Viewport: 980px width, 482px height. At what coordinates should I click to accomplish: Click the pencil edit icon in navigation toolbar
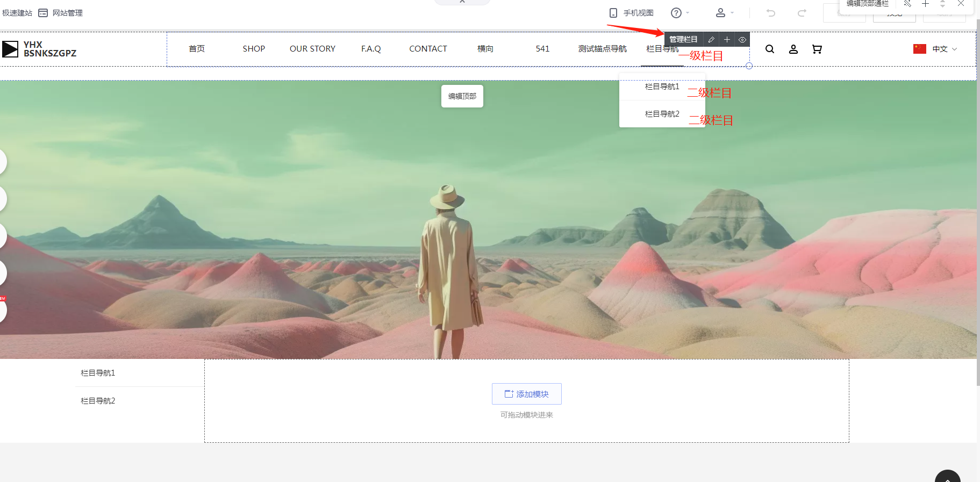(x=711, y=40)
